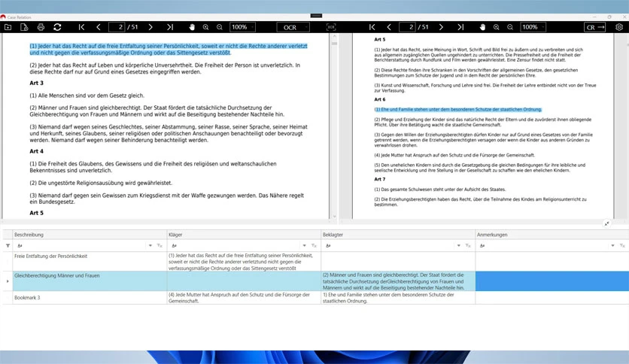The width and height of the screenshot is (629, 364).
Task: Click the highlighted Art 6 paragraph (1) in right document
Action: [457, 110]
